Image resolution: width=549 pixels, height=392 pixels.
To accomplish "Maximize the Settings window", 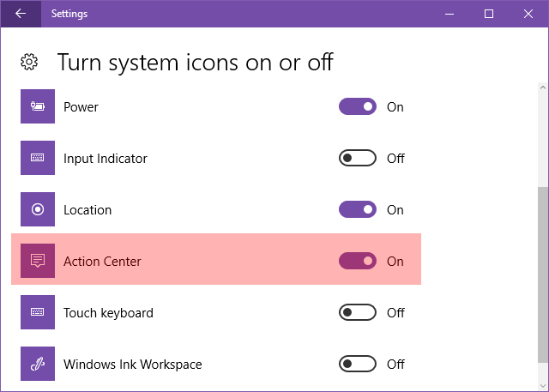I will click(489, 14).
